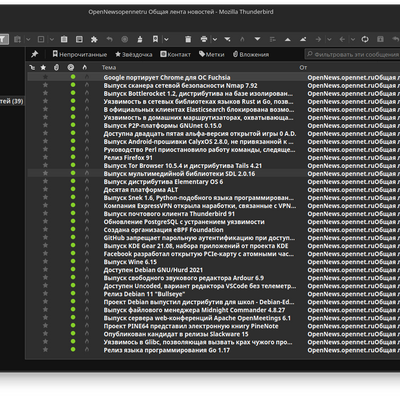Select message Выпуск мультимедийной библиотеки SDL 2.0.16

tap(214, 173)
